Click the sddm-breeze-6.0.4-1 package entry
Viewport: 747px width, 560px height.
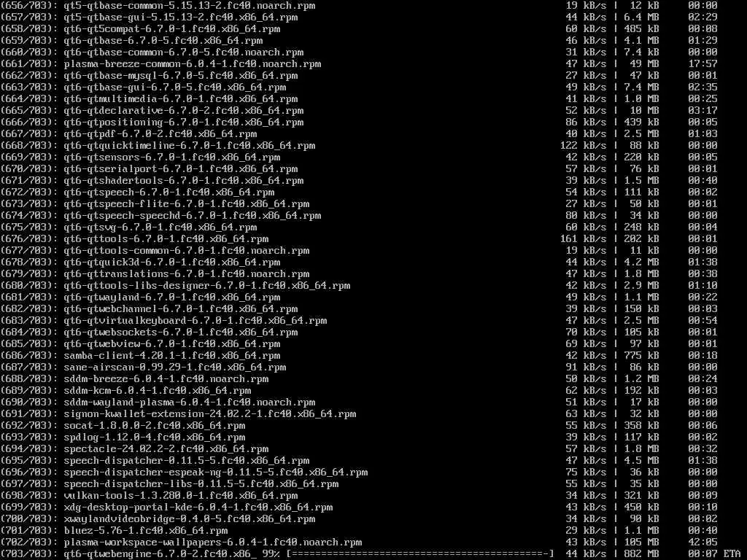(x=166, y=379)
